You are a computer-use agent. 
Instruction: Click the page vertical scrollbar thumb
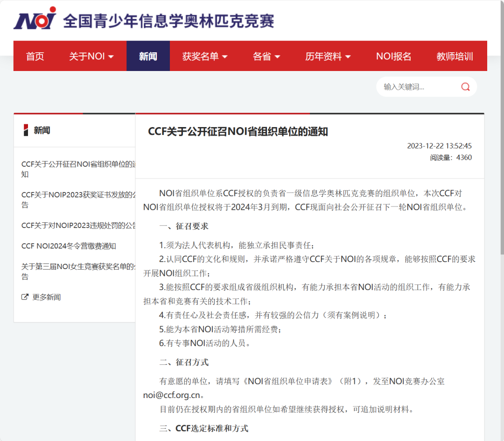pos(502,128)
